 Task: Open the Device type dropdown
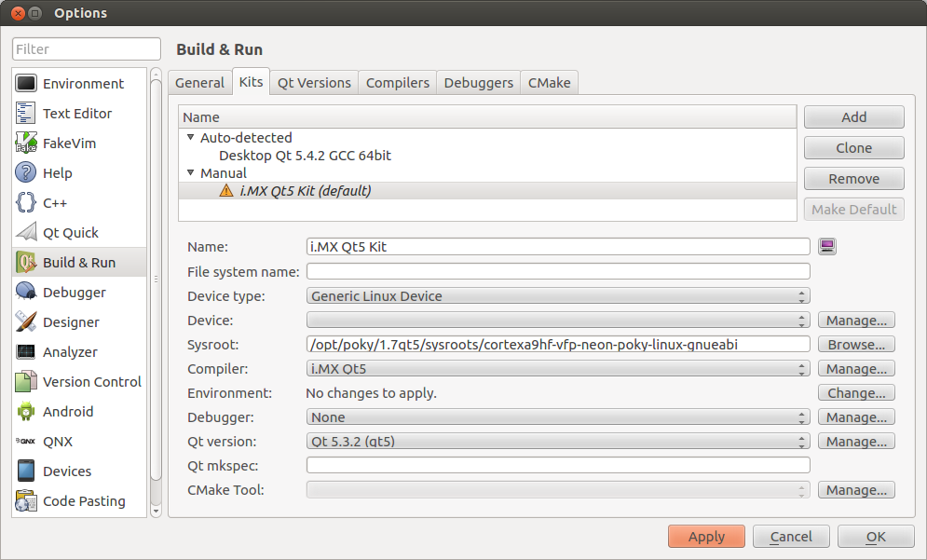click(x=557, y=296)
